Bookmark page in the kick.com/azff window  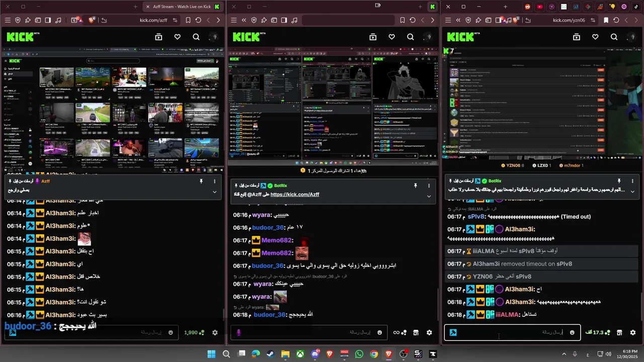(x=188, y=20)
